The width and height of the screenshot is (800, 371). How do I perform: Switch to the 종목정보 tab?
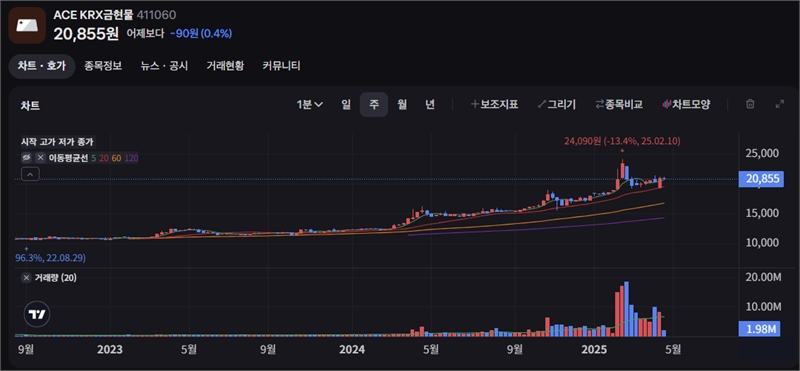click(103, 66)
